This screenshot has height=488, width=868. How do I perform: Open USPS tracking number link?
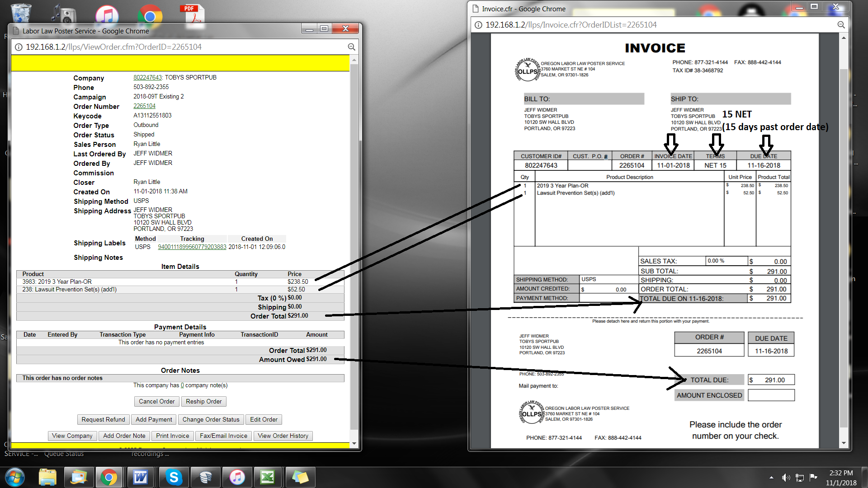coord(192,247)
